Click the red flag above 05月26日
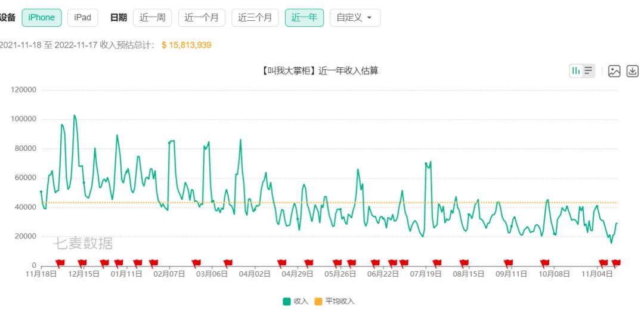 (337, 263)
